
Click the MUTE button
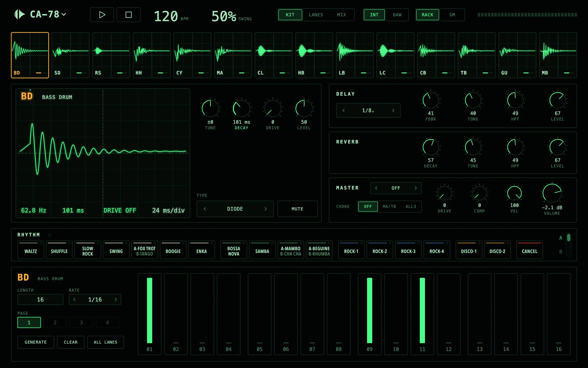coord(297,209)
